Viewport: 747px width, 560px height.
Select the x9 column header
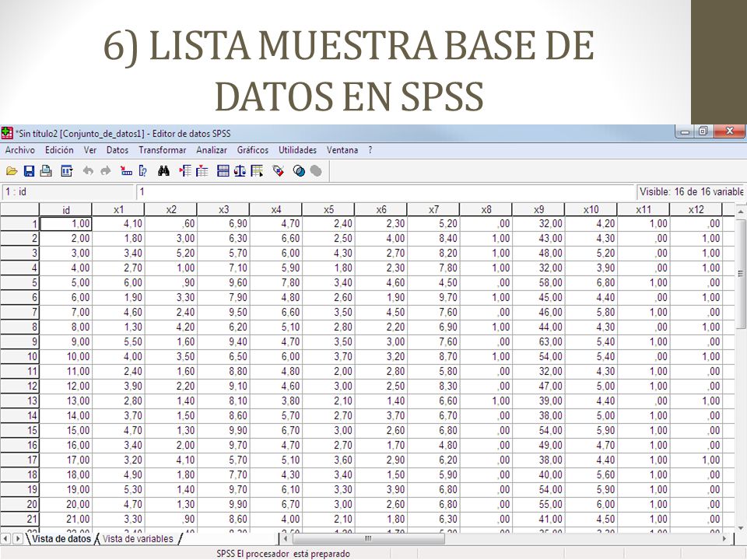[538, 209]
